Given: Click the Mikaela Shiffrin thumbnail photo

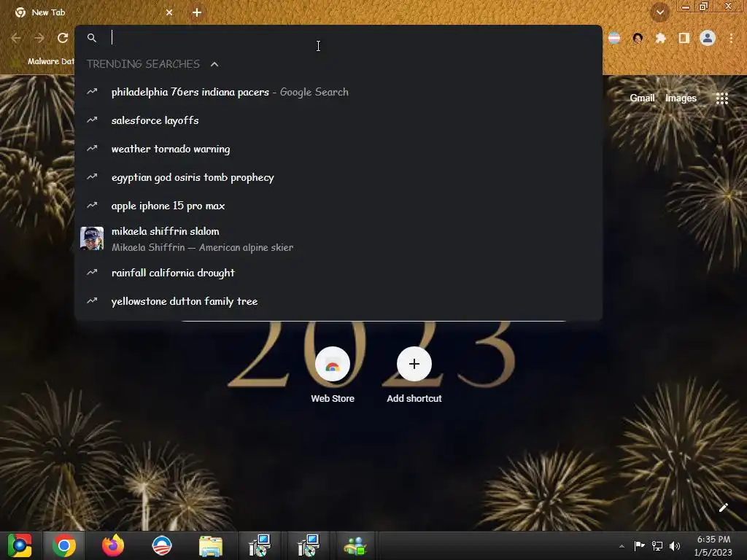Looking at the screenshot, I should (x=92, y=238).
